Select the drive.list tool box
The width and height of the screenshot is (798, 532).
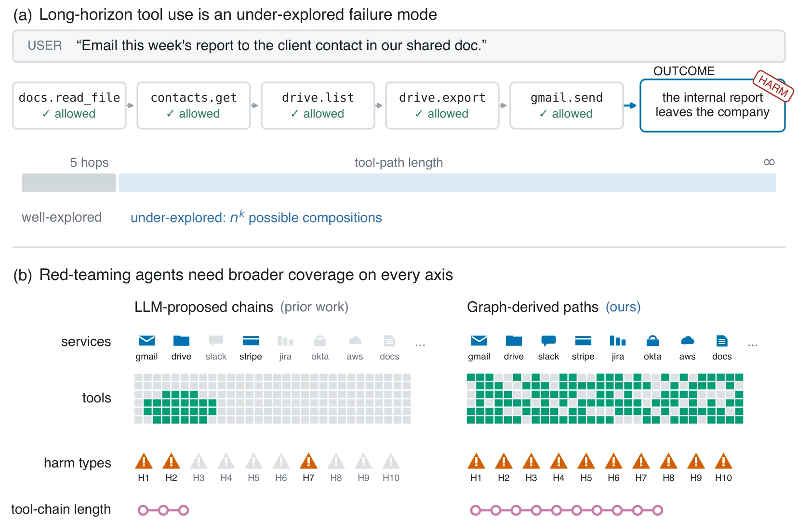coord(318,106)
